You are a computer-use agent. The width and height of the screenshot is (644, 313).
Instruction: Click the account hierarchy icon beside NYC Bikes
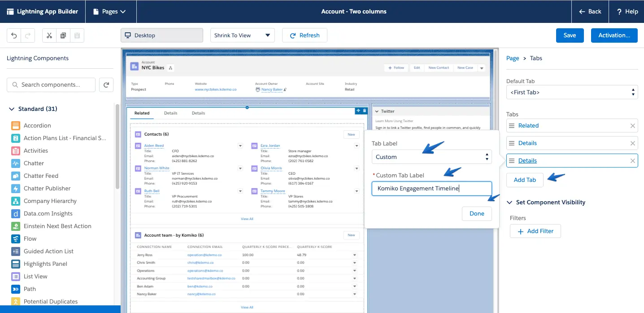171,68
